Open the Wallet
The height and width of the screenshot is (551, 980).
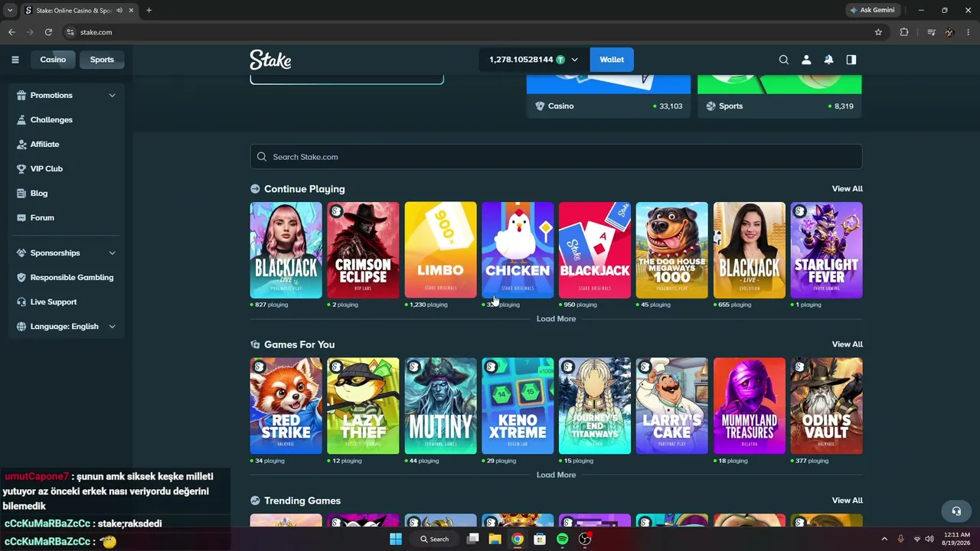tap(612, 60)
